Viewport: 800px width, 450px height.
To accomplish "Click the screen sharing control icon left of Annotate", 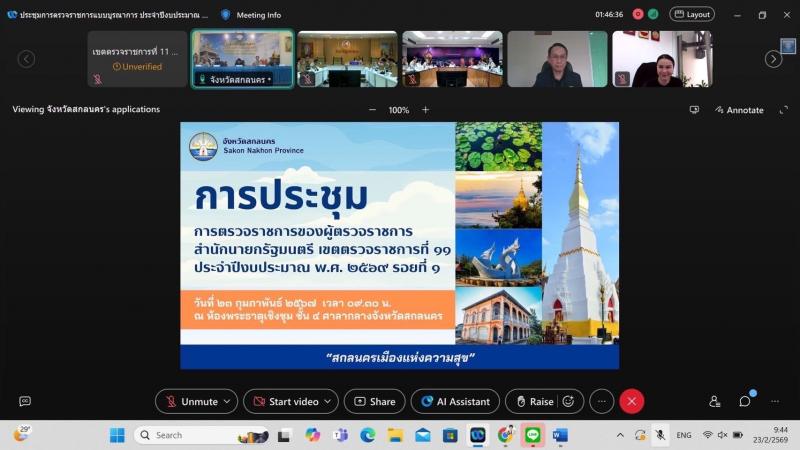I will pyautogui.click(x=694, y=110).
